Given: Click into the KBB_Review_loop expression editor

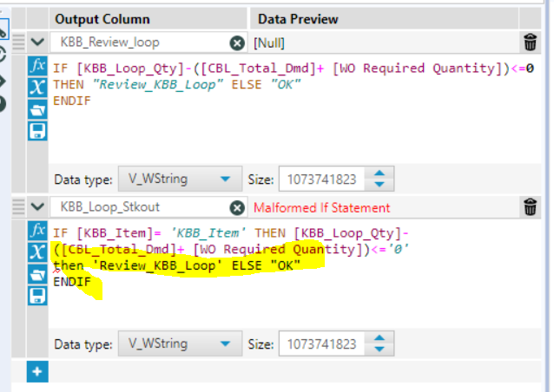Looking at the screenshot, I should click(294, 109).
